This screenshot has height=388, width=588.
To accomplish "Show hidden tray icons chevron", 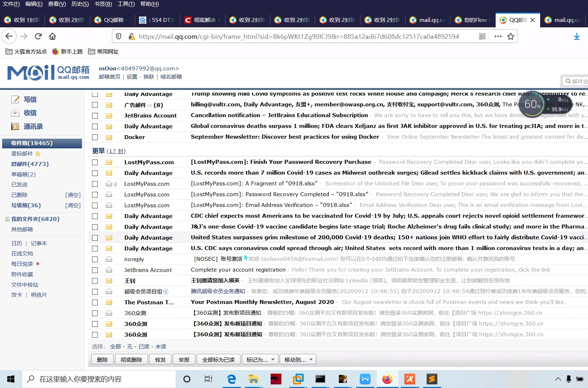I will tap(558, 379).
